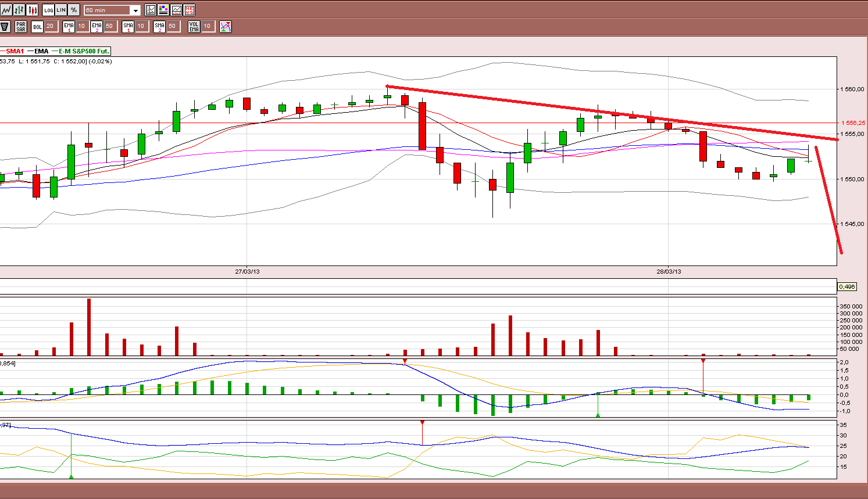Toggle the VOL EMA indicator
The image size is (868, 499).
click(194, 27)
